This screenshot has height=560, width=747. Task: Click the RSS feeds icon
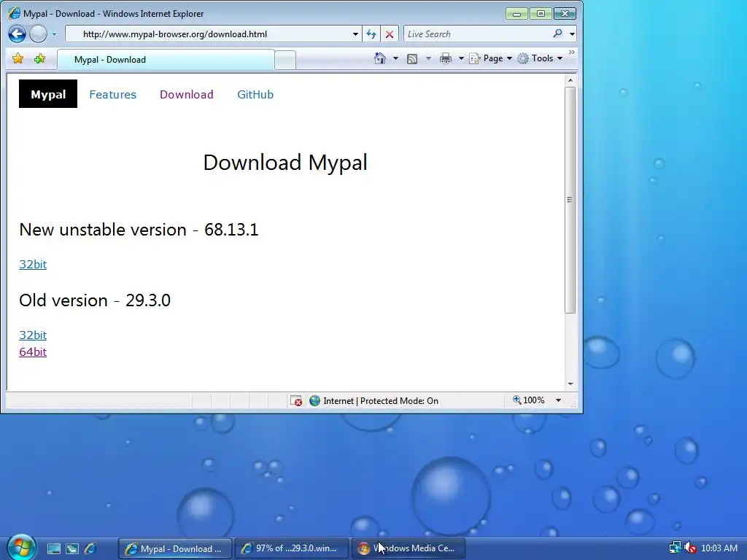click(412, 58)
